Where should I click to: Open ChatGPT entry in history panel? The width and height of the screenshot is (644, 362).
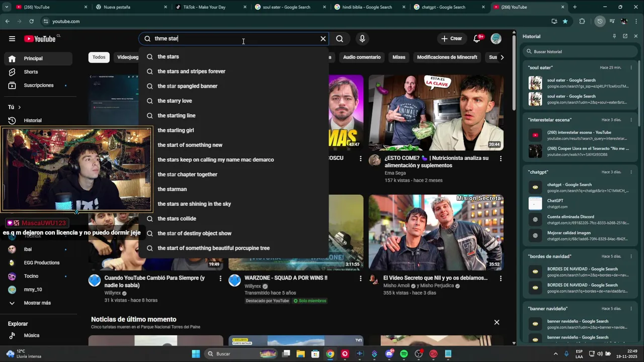click(581, 204)
